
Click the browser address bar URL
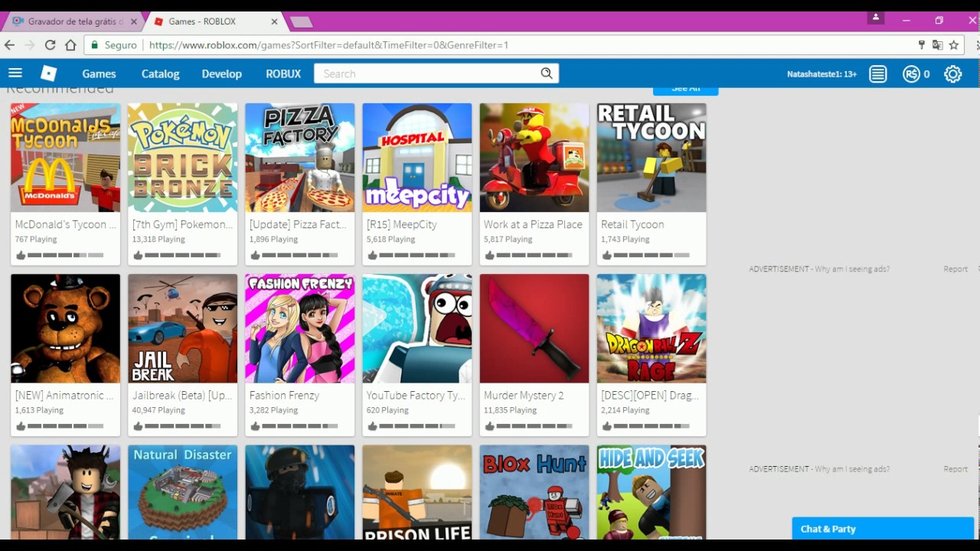tap(328, 45)
